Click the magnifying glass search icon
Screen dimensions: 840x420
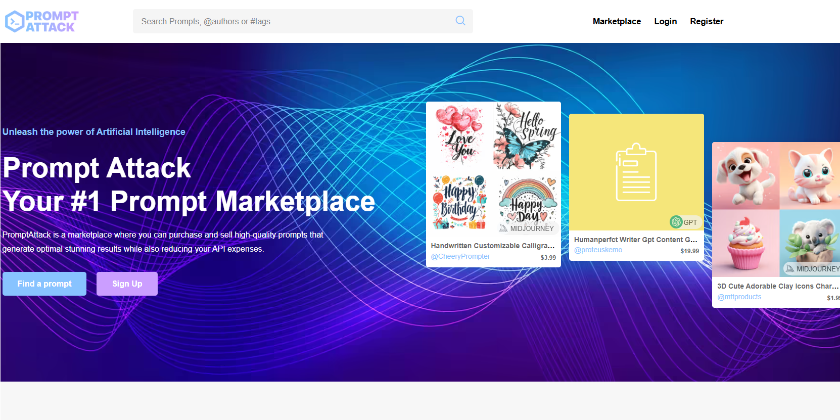click(460, 21)
